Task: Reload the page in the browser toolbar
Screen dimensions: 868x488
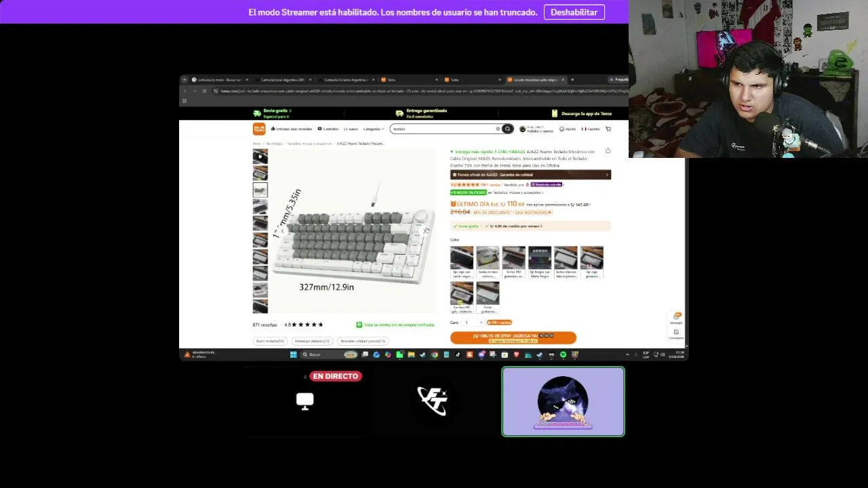Action: click(x=204, y=91)
